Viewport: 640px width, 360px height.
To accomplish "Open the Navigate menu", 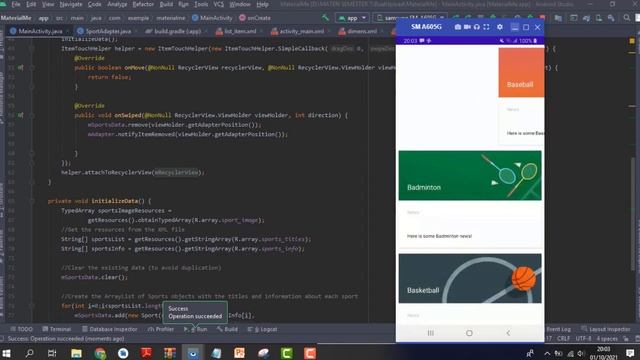I will tap(71, 4).
